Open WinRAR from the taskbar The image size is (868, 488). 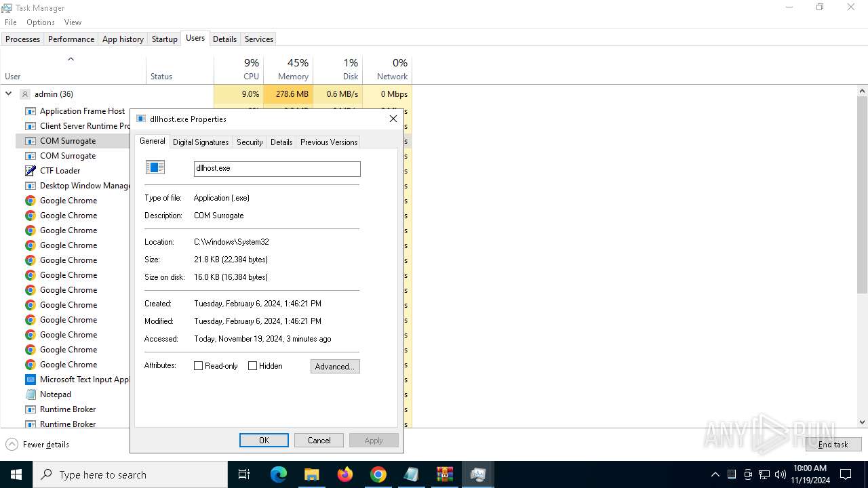(445, 474)
